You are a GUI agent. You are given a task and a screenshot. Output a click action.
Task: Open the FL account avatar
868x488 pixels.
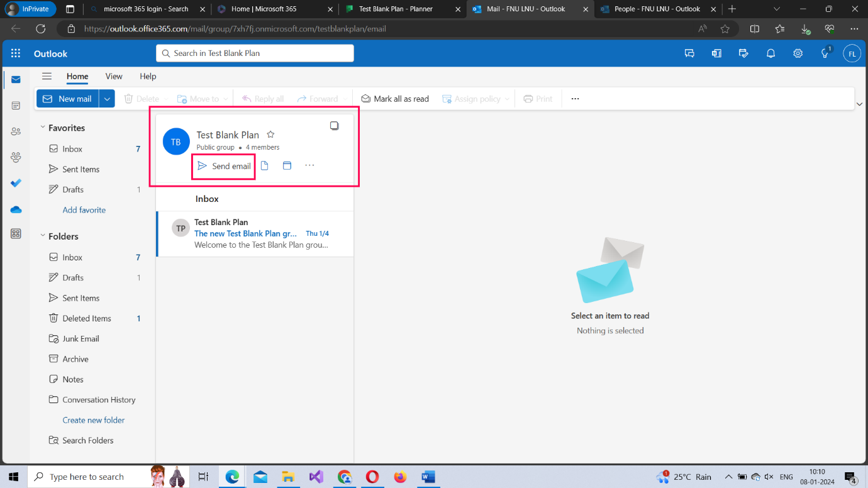[852, 53]
